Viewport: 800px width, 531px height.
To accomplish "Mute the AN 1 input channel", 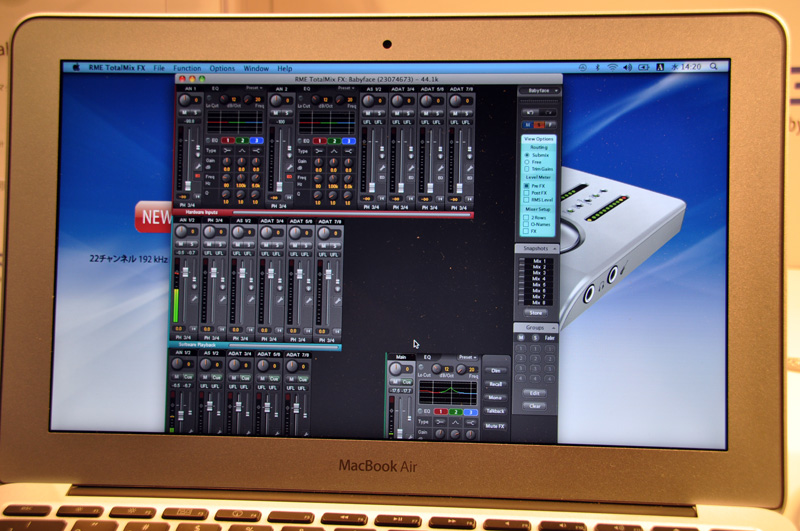I will point(184,110).
